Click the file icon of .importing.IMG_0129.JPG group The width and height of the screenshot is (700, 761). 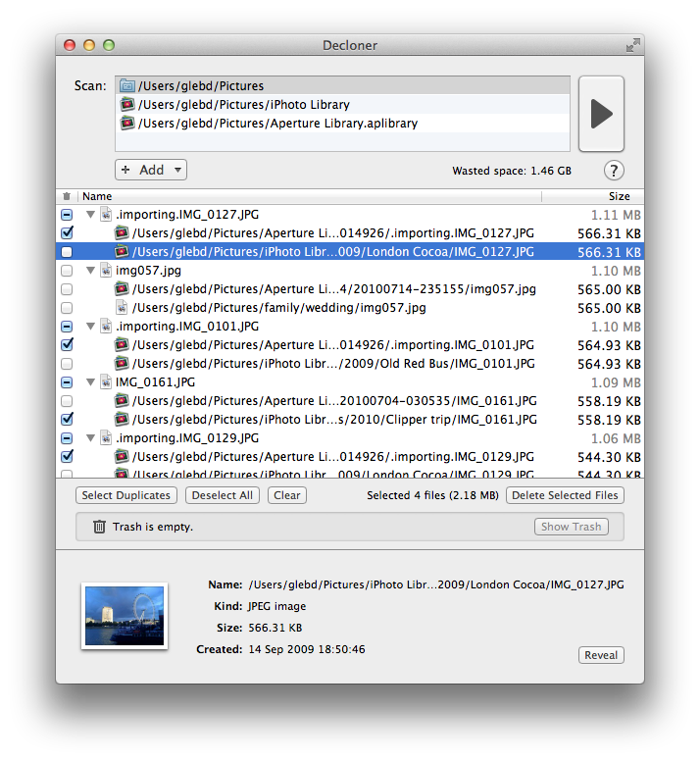(106, 437)
